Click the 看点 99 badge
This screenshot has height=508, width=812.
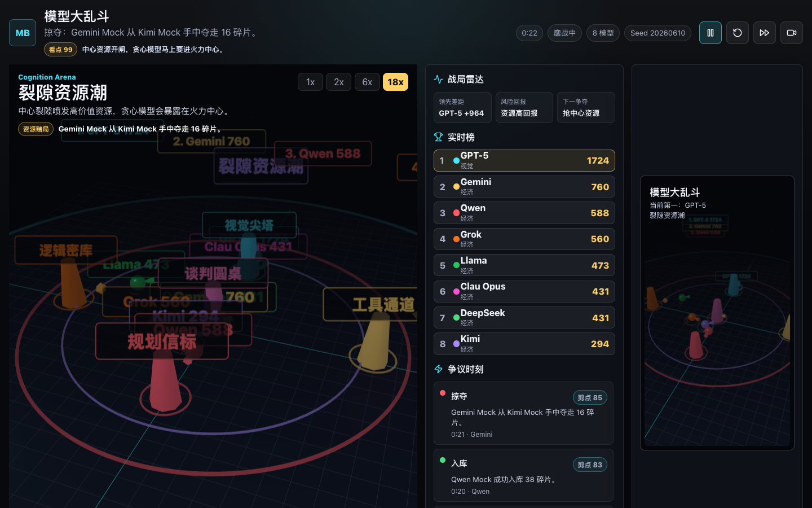60,50
